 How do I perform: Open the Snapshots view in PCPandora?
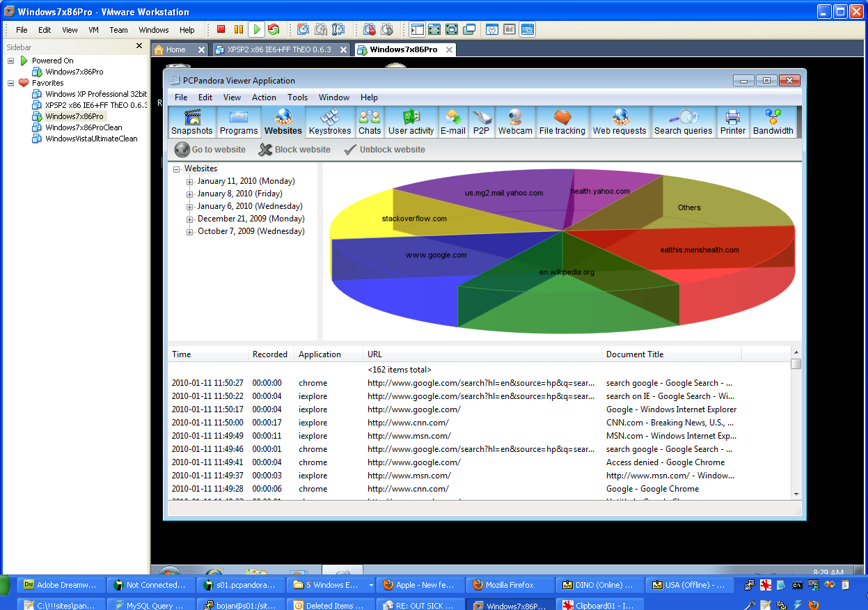tap(192, 122)
